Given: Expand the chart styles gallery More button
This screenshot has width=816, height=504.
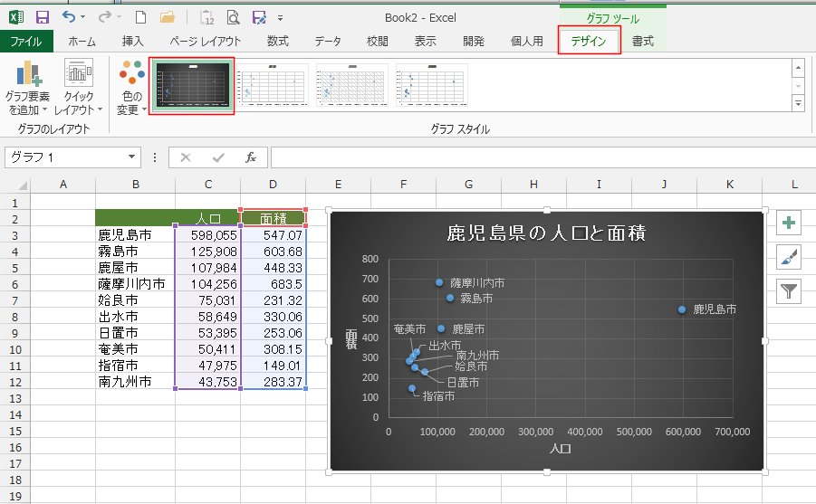Looking at the screenshot, I should pyautogui.click(x=798, y=104).
